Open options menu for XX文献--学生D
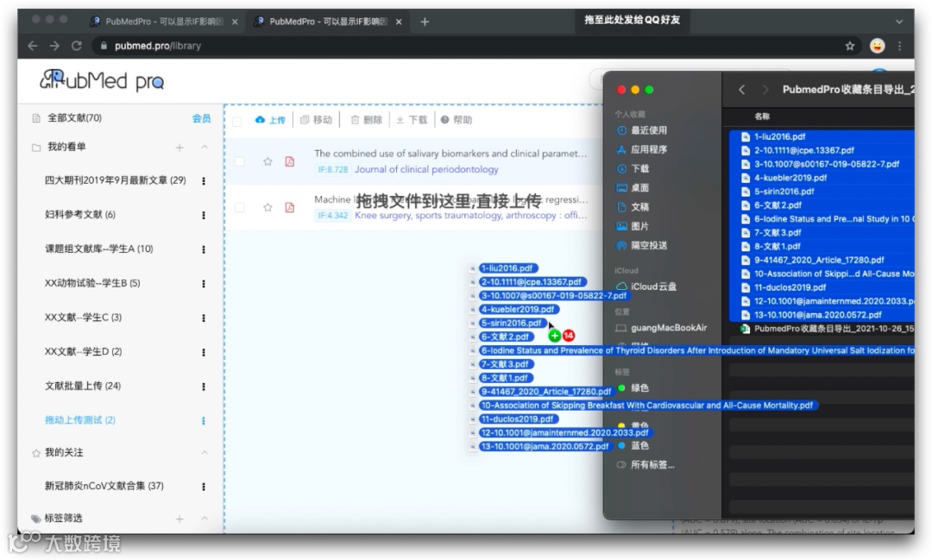This screenshot has height=560, width=932. click(204, 353)
